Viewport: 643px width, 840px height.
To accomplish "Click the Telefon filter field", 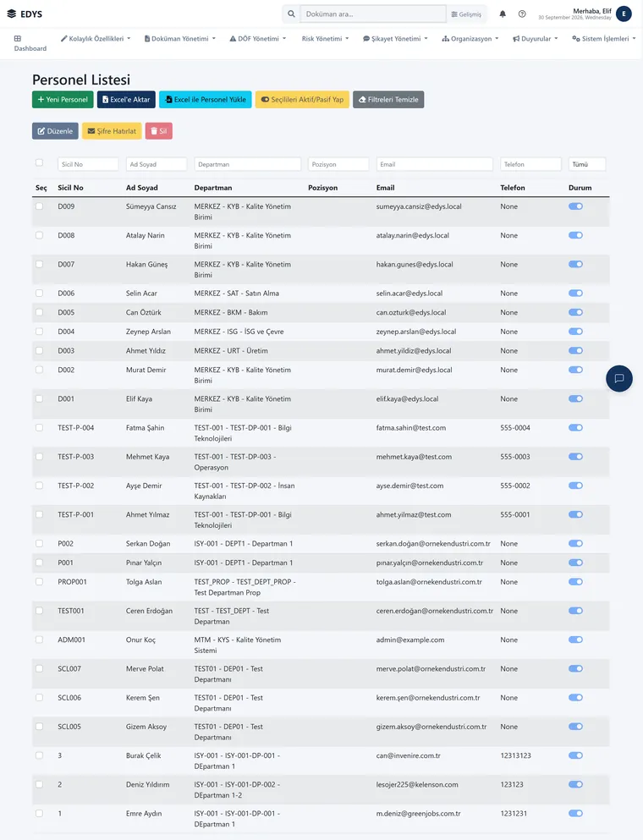I will tap(531, 164).
